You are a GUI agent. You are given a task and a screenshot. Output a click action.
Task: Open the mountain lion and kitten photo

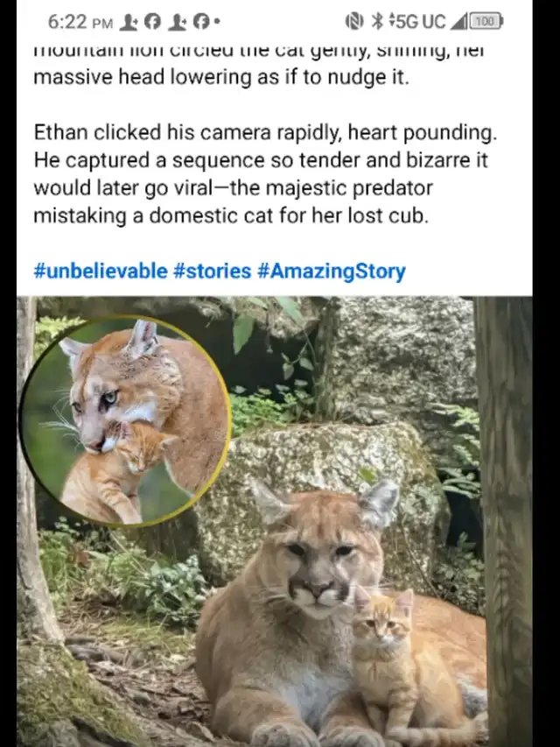(274, 521)
